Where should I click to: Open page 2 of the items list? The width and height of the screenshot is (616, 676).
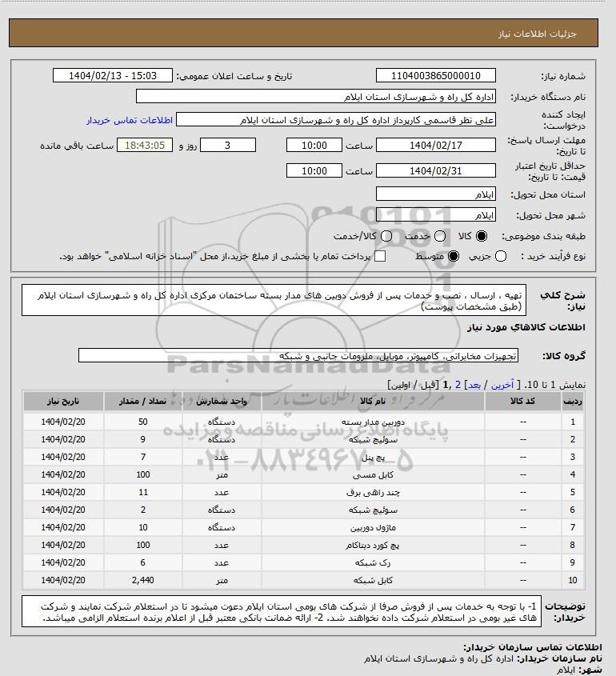pos(458,385)
